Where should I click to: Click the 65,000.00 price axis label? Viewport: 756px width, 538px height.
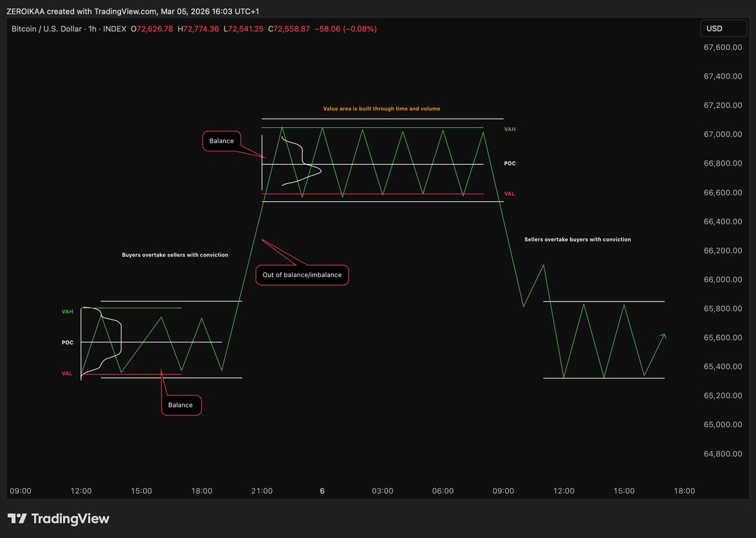(723, 424)
